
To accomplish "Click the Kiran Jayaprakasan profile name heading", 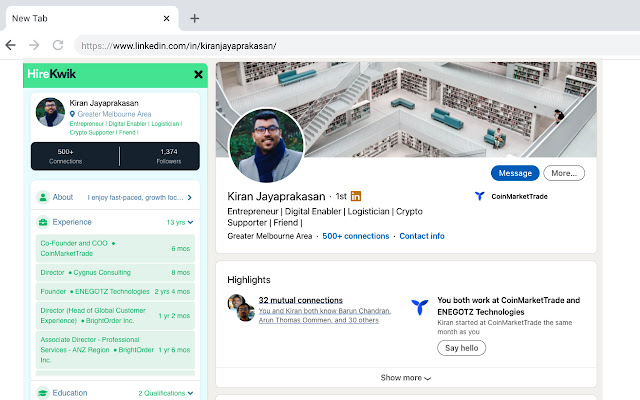I will pos(276,196).
